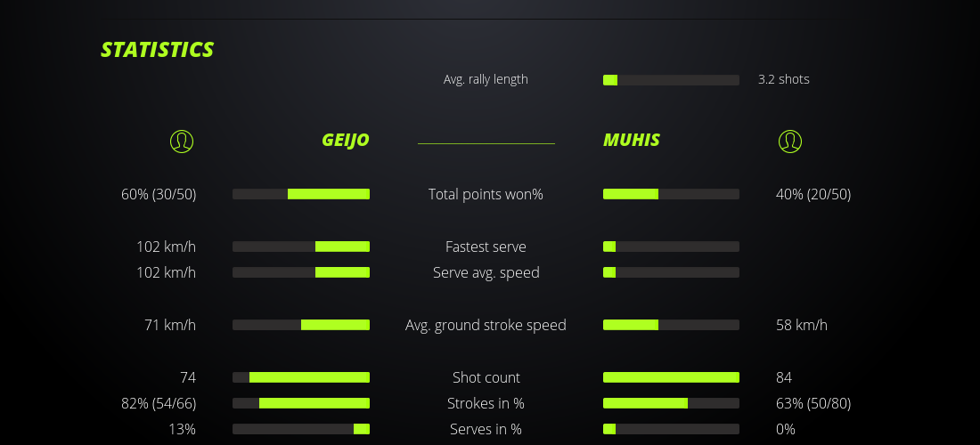Click the Avg. rally length label
This screenshot has width=980, height=445.
click(x=486, y=79)
